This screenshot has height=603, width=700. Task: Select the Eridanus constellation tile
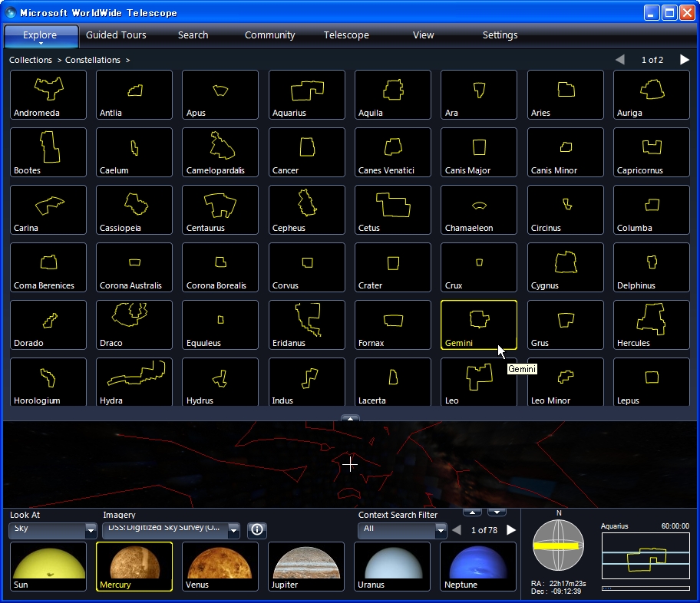click(x=307, y=325)
